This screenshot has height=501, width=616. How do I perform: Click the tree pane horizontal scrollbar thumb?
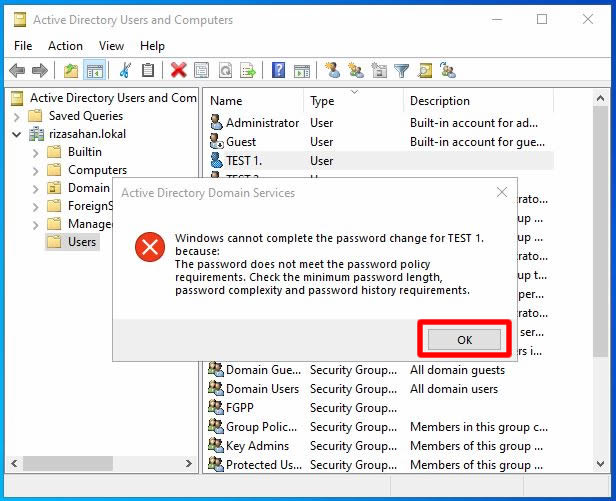(x=68, y=464)
